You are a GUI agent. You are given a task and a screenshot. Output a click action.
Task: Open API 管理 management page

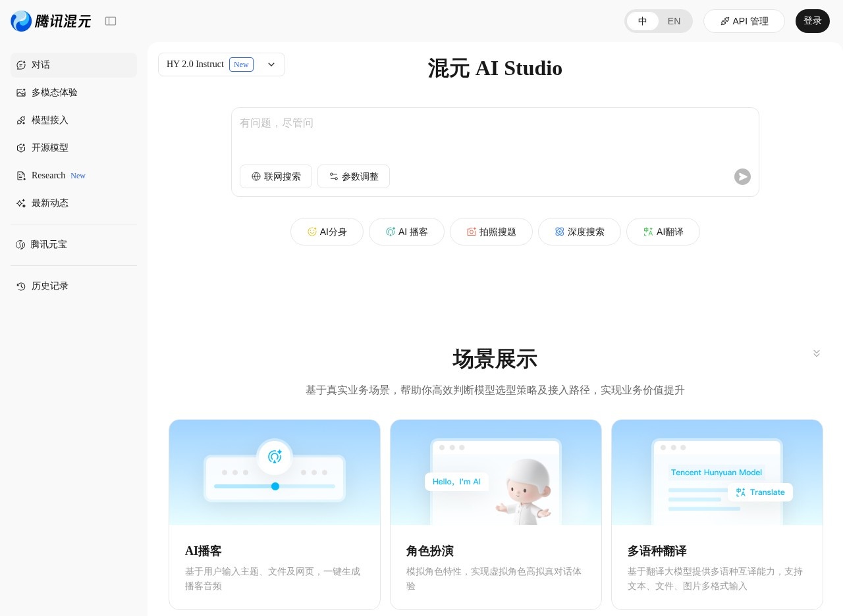click(744, 21)
